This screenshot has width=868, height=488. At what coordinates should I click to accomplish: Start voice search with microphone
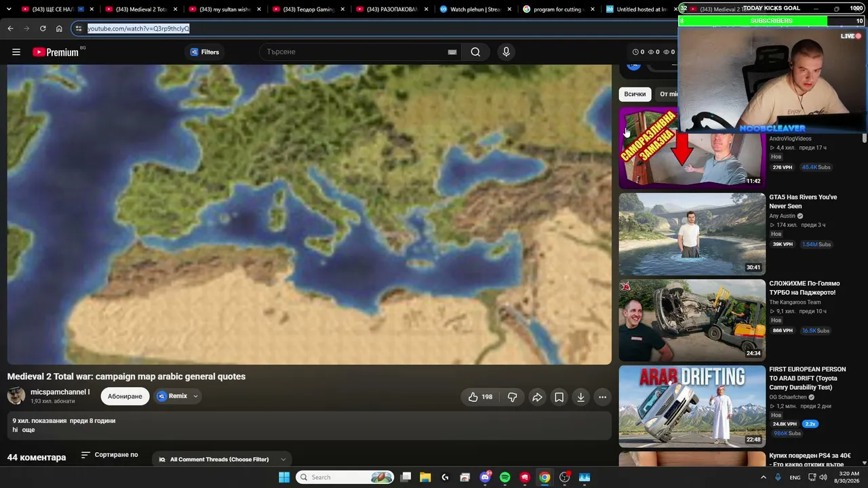coord(506,52)
